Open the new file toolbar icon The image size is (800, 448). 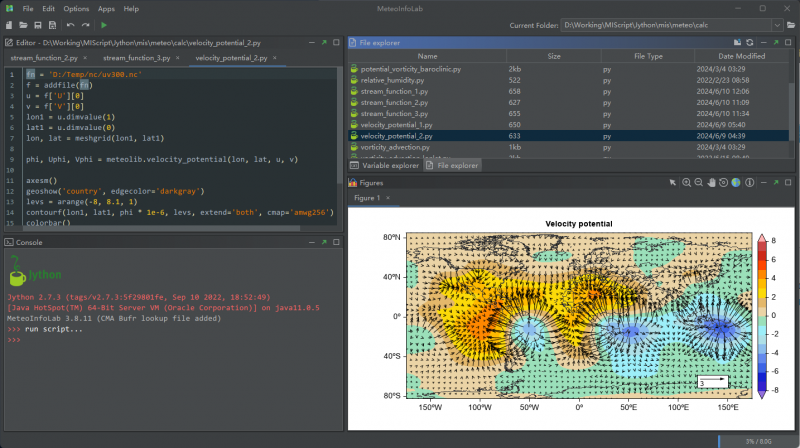10,24
